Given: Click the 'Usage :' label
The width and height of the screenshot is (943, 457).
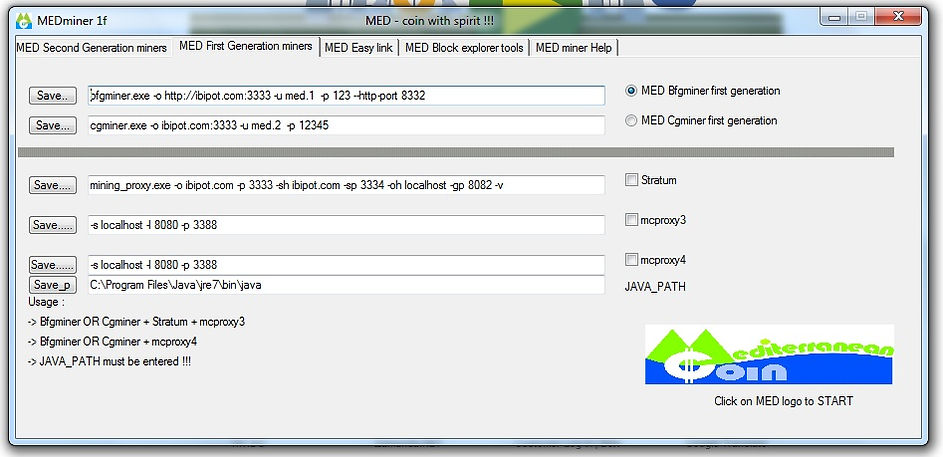Looking at the screenshot, I should point(46,302).
